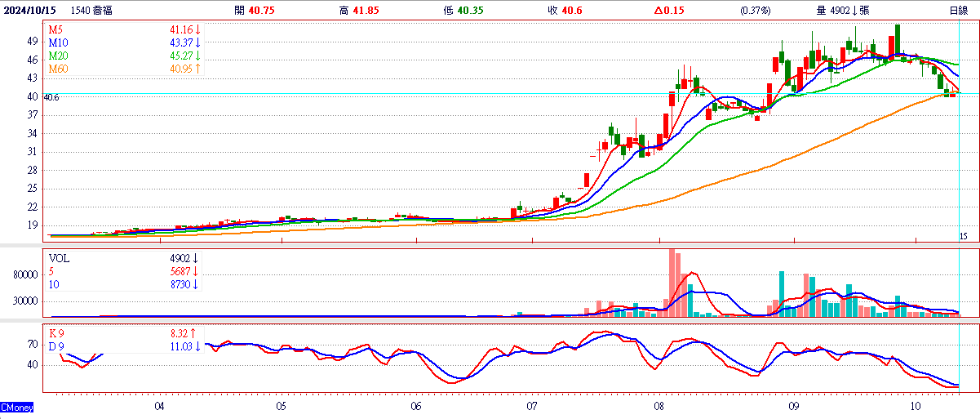Click the 04 month marker on the time axis
This screenshot has width=980, height=419.
click(x=159, y=406)
